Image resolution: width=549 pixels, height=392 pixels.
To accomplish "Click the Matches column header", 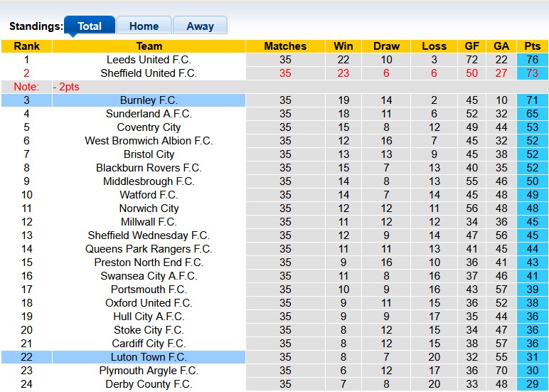I will tap(285, 46).
